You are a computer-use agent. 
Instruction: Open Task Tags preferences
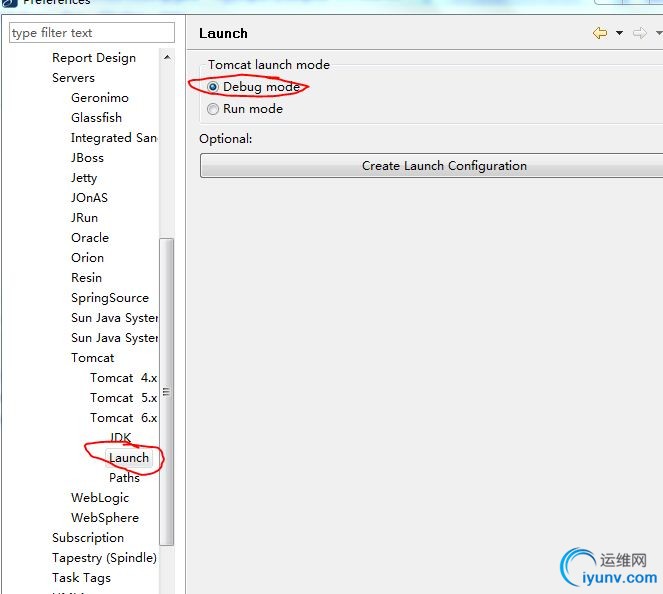[82, 578]
